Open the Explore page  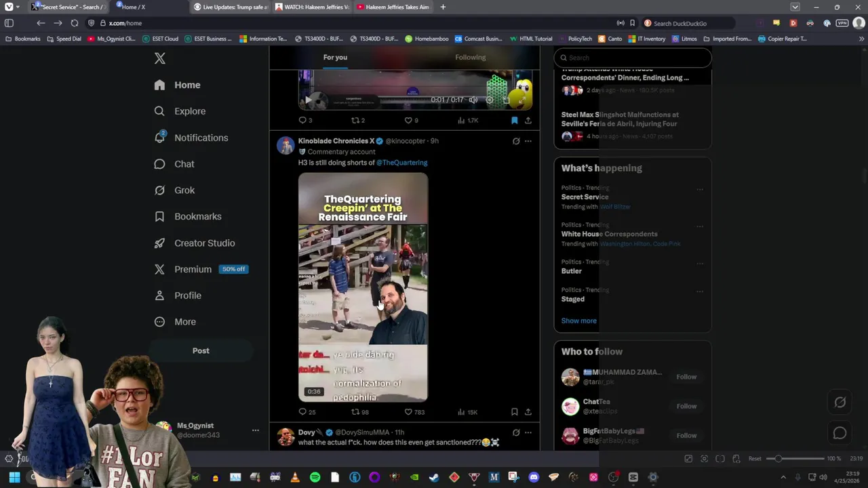180,111
